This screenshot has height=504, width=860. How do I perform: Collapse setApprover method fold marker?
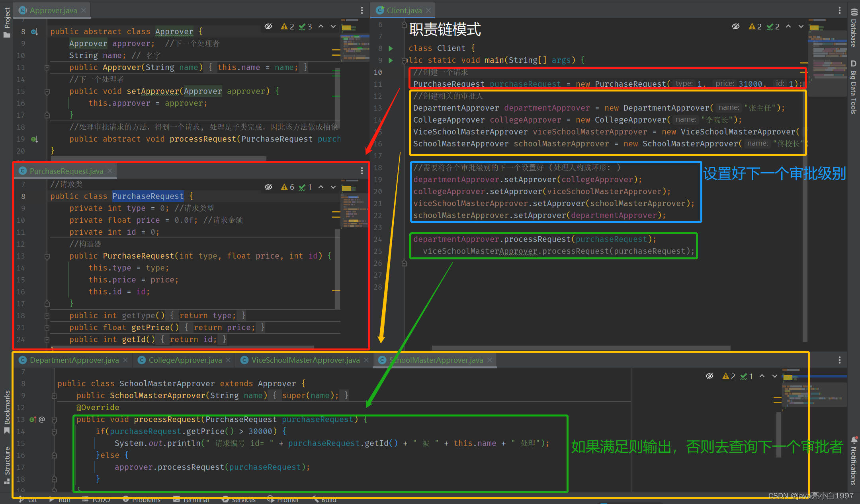click(x=47, y=91)
